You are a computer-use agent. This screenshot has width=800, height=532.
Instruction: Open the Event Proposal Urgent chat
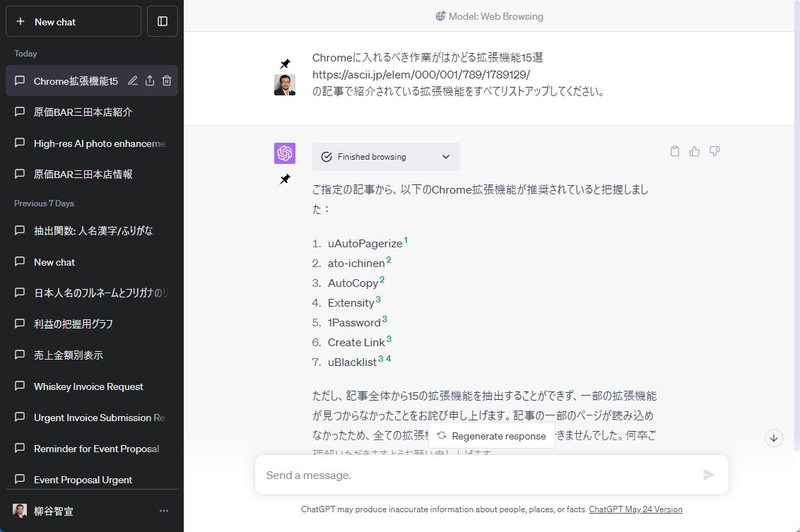(92, 479)
